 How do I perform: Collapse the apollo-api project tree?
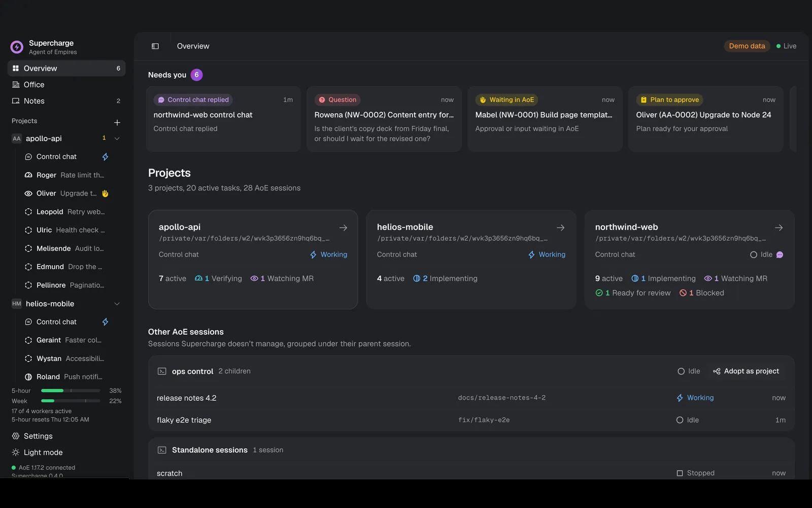[117, 139]
